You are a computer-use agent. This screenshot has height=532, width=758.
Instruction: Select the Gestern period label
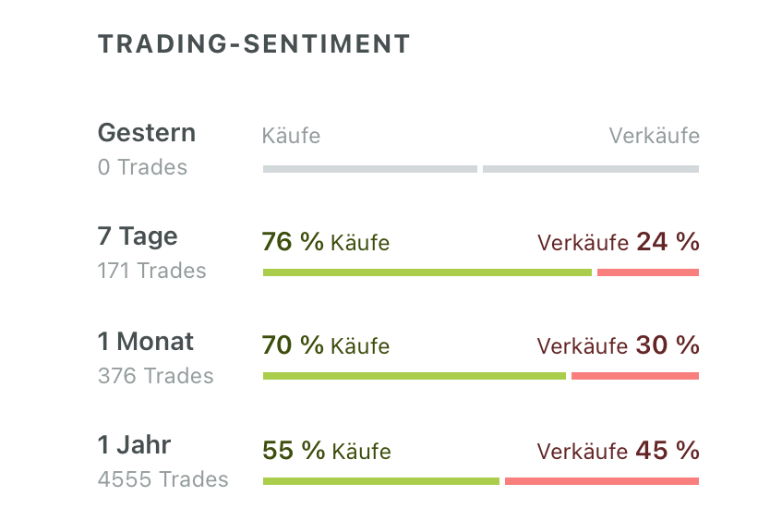click(147, 133)
